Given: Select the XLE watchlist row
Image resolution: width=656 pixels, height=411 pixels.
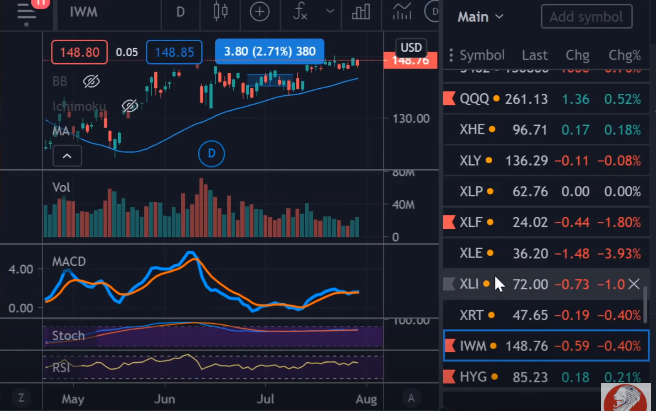Looking at the screenshot, I should click(546, 253).
